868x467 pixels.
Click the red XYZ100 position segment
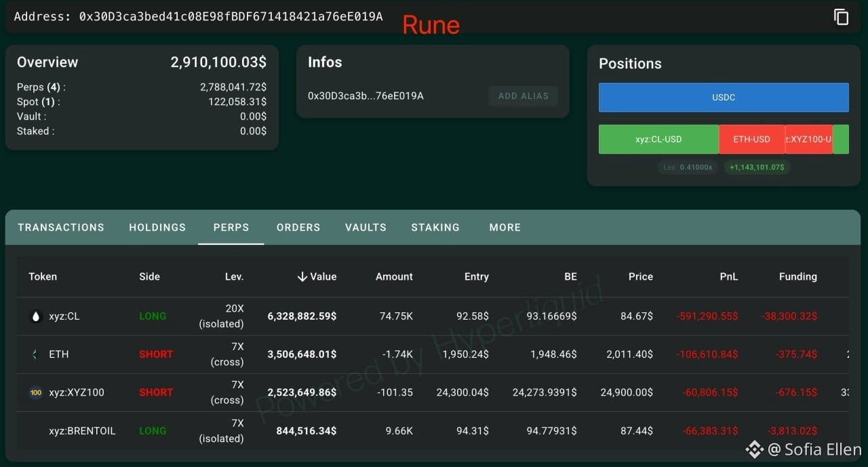[x=809, y=139]
